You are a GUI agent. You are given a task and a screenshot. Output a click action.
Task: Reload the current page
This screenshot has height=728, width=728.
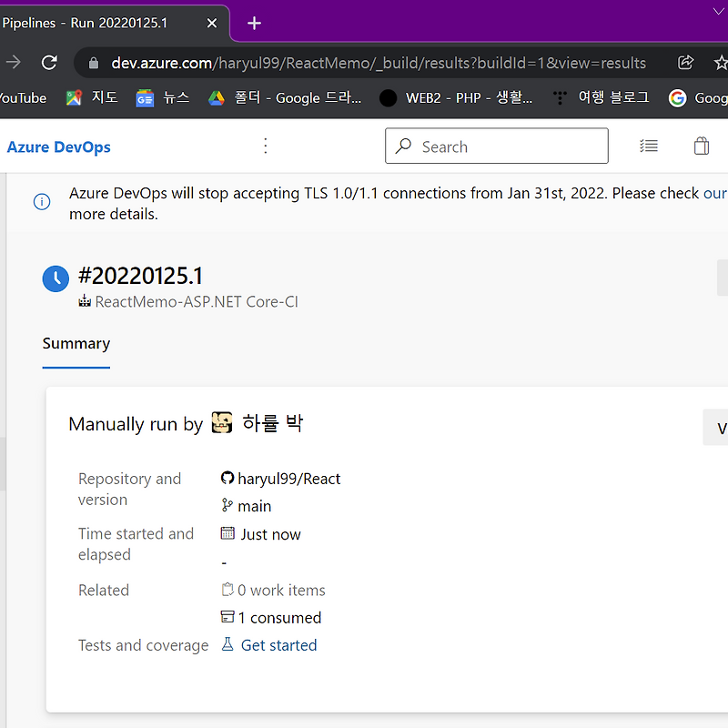[49, 62]
